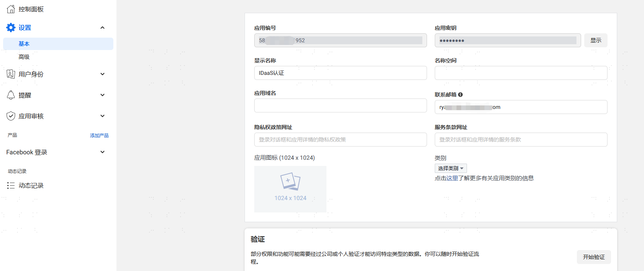Click the shield checkmark icon for 应用审核
The height and width of the screenshot is (271, 644).
pyautogui.click(x=11, y=116)
